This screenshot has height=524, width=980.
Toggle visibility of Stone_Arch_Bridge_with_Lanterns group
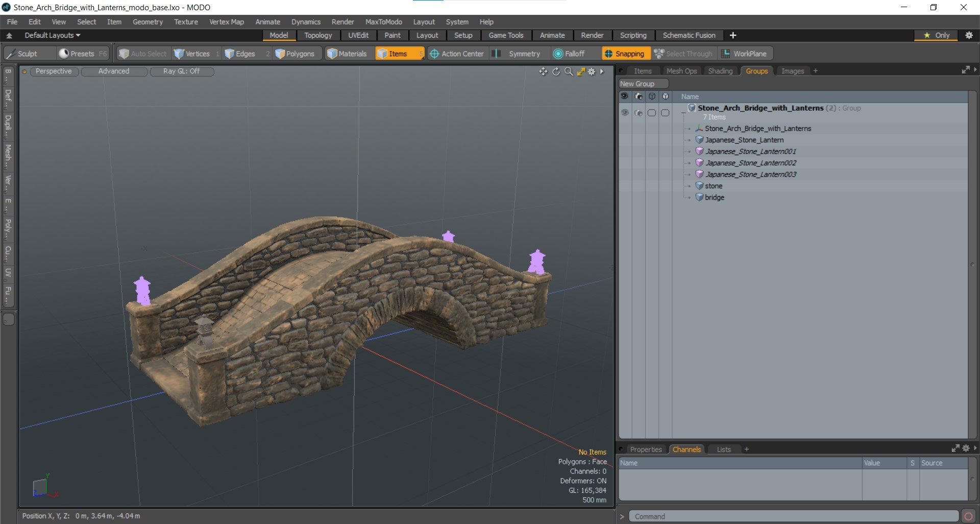pos(625,112)
